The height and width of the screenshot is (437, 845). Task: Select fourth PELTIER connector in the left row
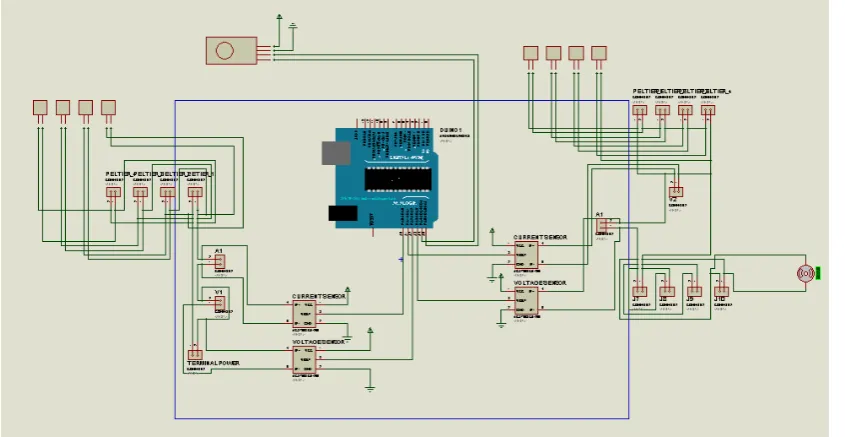click(195, 192)
